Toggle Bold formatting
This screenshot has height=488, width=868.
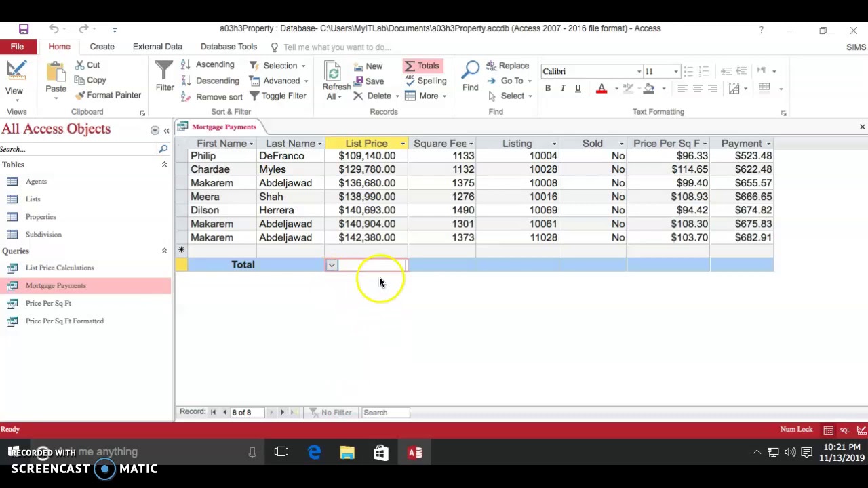tap(548, 89)
